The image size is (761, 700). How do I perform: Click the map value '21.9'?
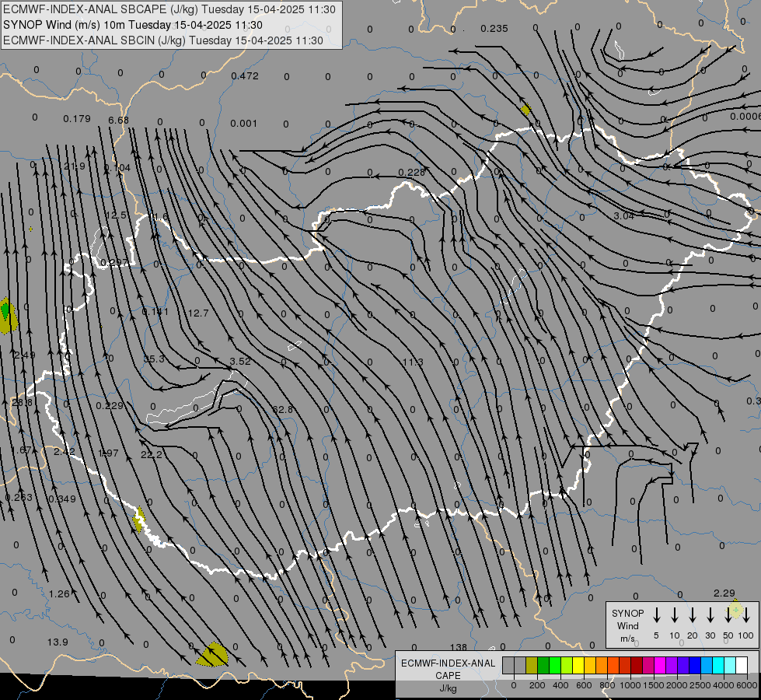click(x=75, y=166)
